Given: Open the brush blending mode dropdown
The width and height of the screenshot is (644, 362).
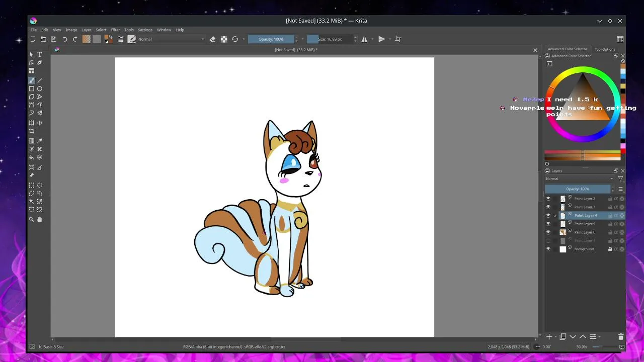Looking at the screenshot, I should (172, 39).
